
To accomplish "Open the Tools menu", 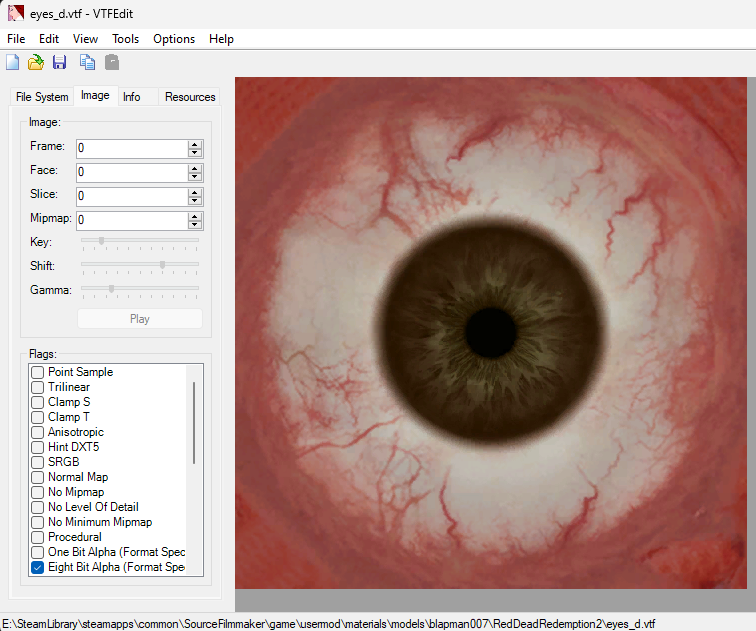I will (x=125, y=39).
